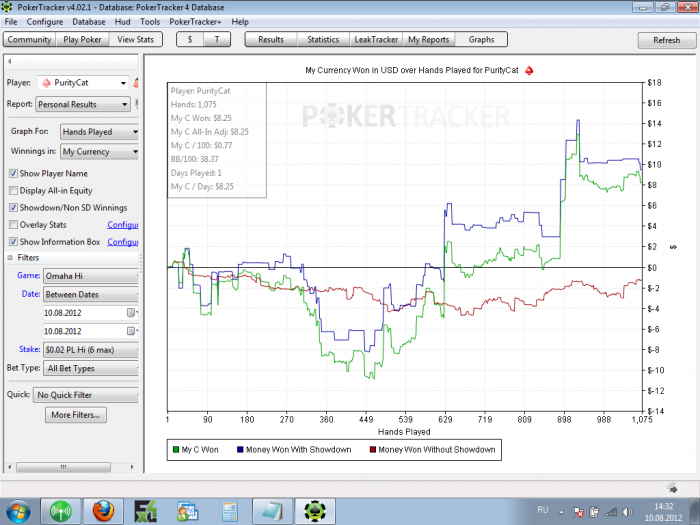Click the More Filters... button
Screen dimensions: 700x525
(x=76, y=415)
